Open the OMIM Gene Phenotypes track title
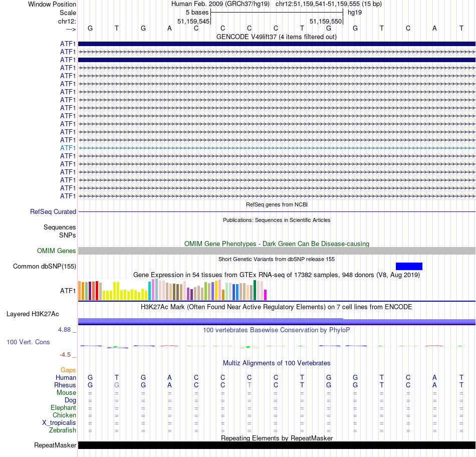The width and height of the screenshot is (476, 457). tap(277, 244)
